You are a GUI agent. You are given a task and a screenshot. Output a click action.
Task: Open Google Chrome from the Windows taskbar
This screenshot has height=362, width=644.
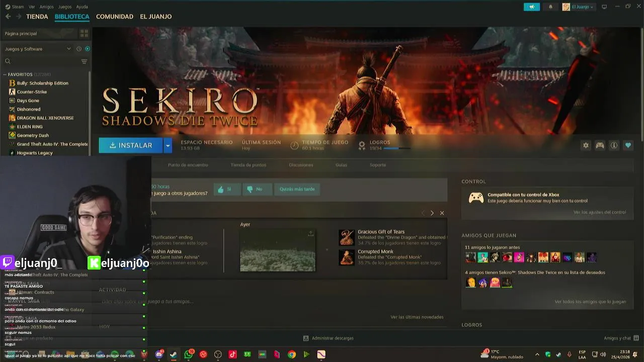point(292,354)
